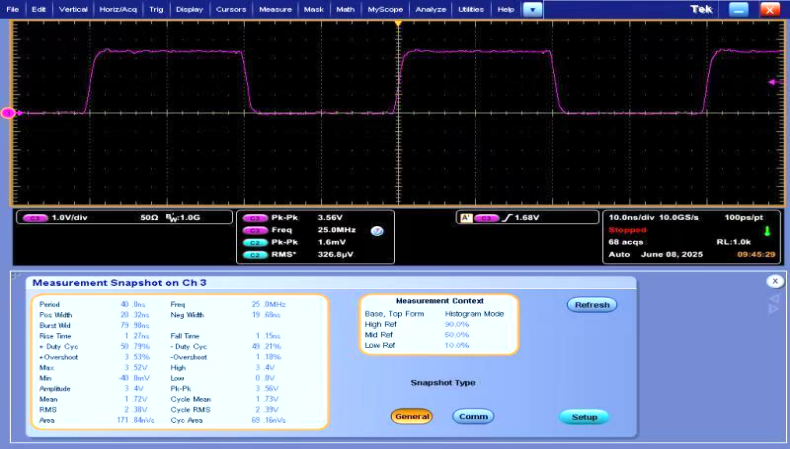This screenshot has height=449, width=790.
Task: Open the Utilities menu
Action: tap(471, 9)
